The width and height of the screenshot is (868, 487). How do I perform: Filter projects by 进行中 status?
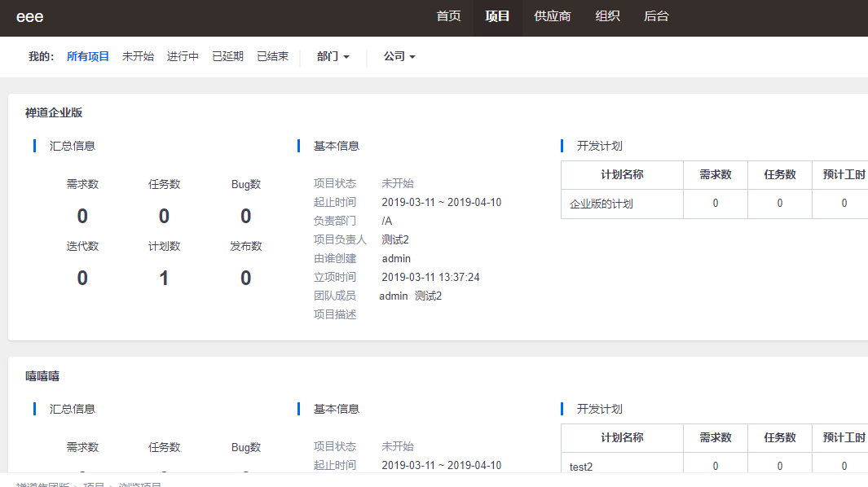[x=183, y=57]
